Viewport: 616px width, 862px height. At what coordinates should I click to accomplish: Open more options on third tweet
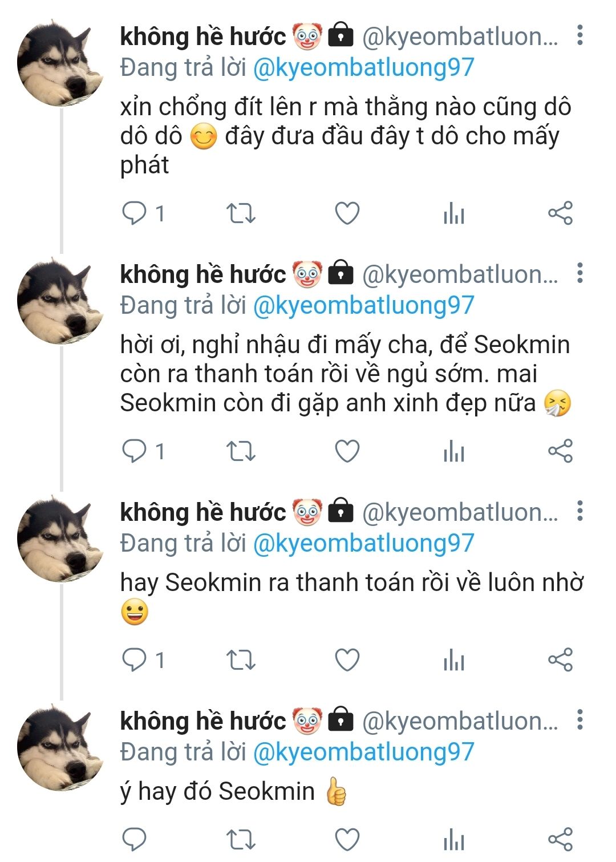(579, 511)
